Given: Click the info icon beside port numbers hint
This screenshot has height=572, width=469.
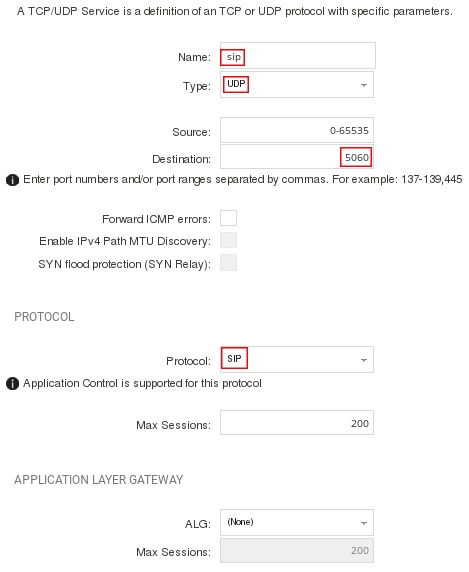Looking at the screenshot, I should (12, 180).
